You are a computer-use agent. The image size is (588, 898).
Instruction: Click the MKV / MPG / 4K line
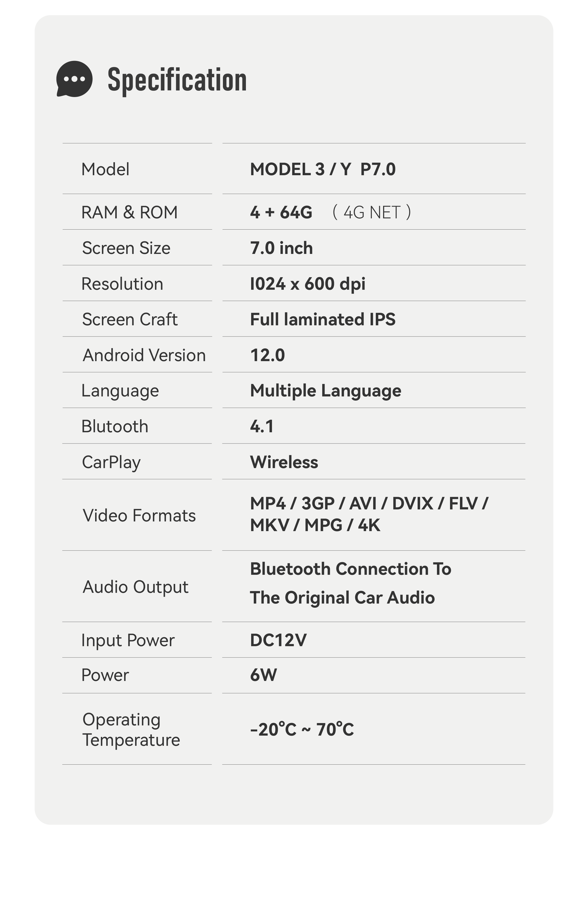tap(315, 525)
